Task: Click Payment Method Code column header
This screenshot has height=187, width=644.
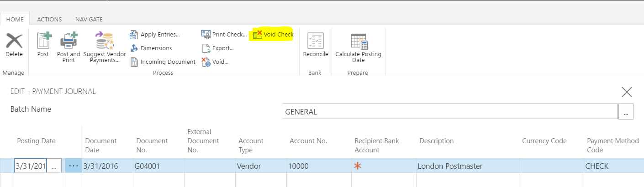Action: click(613, 145)
